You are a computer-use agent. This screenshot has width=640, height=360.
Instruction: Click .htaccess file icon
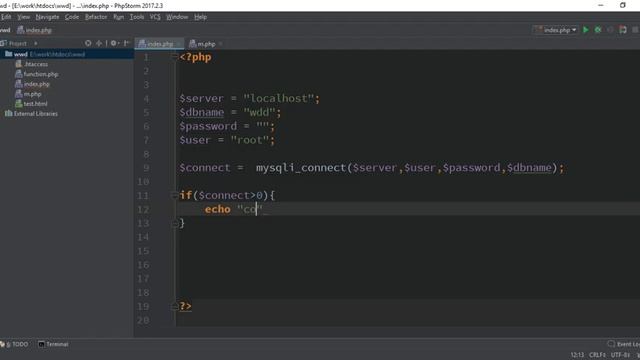pyautogui.click(x=19, y=64)
